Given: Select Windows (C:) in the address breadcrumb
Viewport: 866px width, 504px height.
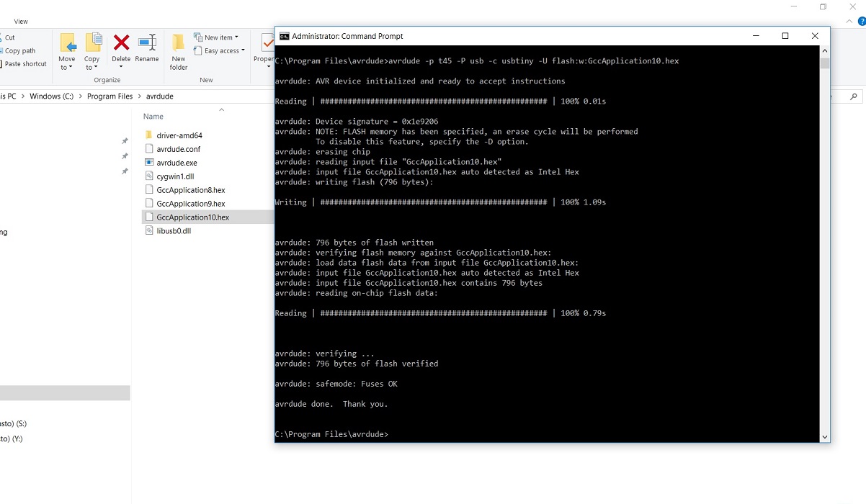Looking at the screenshot, I should (x=51, y=96).
